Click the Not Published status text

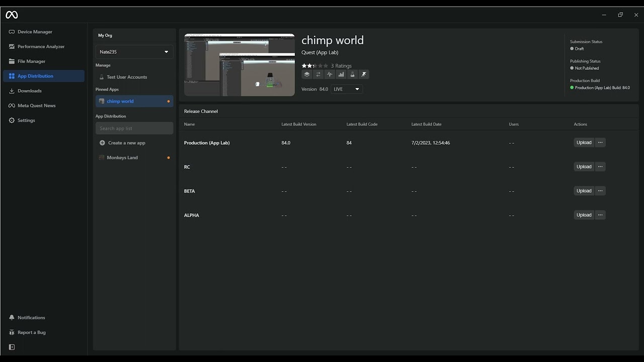click(x=587, y=68)
